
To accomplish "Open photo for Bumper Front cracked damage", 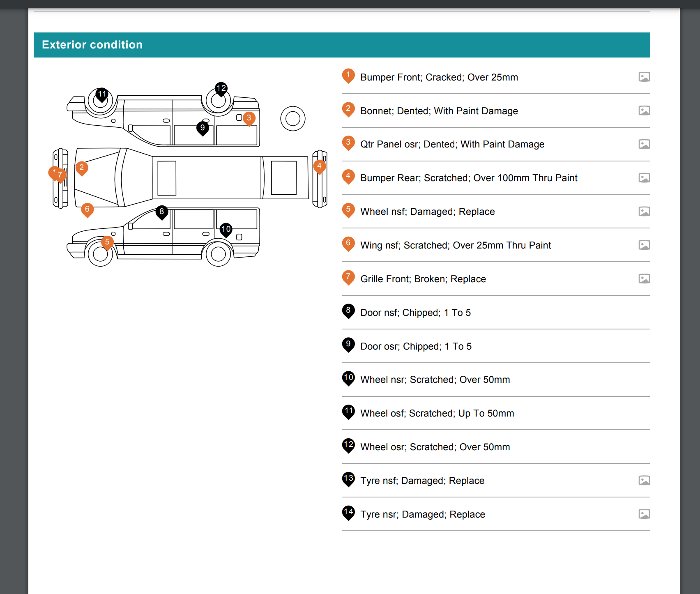I will pyautogui.click(x=644, y=77).
